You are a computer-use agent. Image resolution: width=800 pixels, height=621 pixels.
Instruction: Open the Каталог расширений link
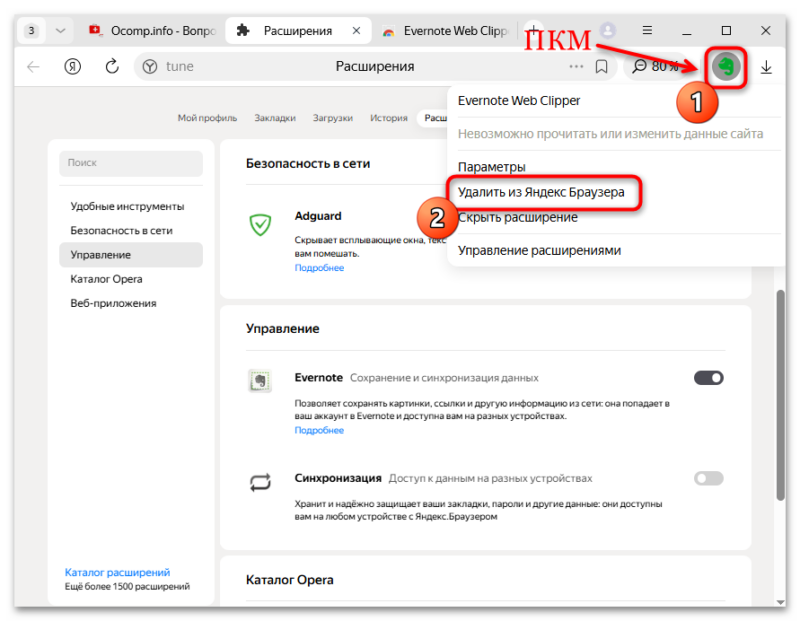tap(117, 572)
